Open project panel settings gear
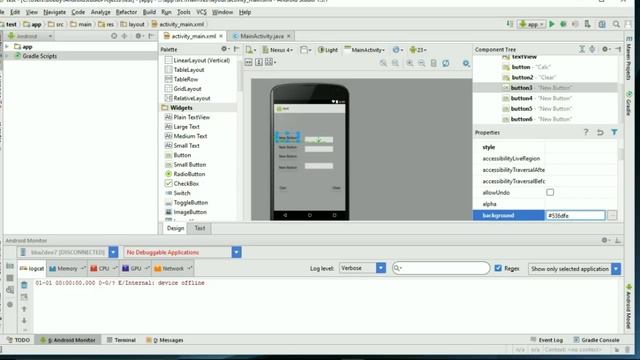The width and height of the screenshot is (640, 360). [x=139, y=36]
